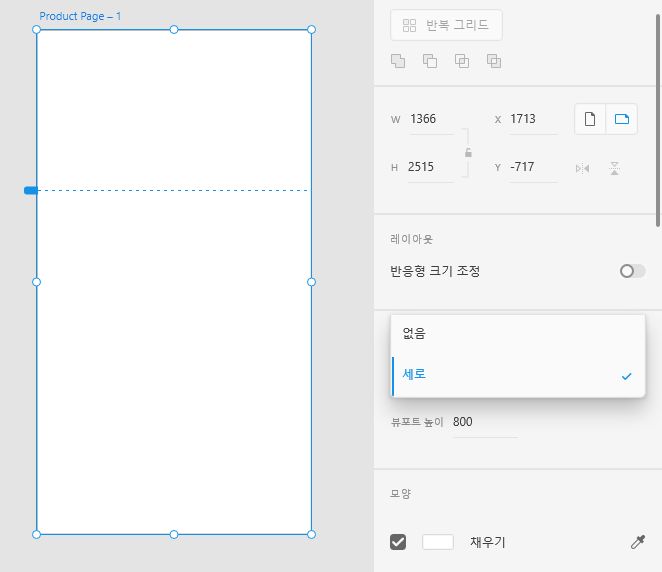Uncheck the Fill (채우기) checkbox
This screenshot has height=572, width=662.
[x=398, y=542]
